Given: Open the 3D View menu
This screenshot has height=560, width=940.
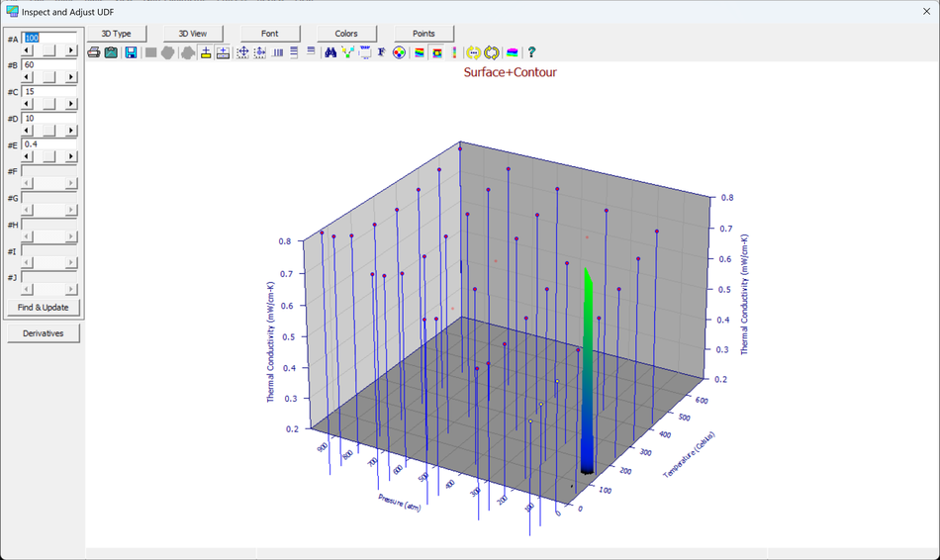Looking at the screenshot, I should 193,34.
